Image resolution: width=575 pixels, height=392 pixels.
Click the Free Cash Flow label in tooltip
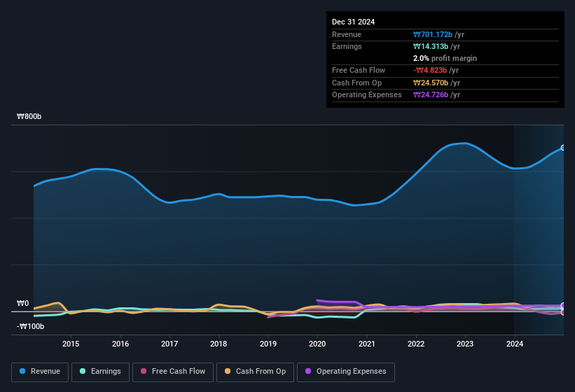point(359,70)
